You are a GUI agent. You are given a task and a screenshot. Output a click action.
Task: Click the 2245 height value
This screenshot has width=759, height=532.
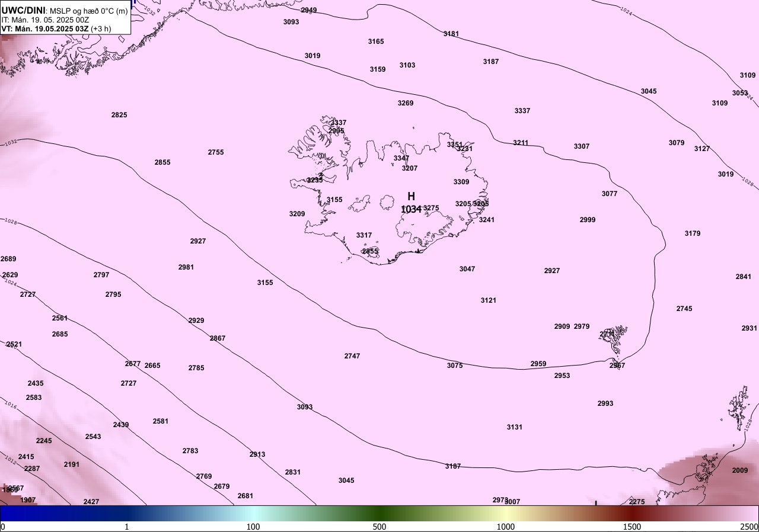[x=44, y=441]
